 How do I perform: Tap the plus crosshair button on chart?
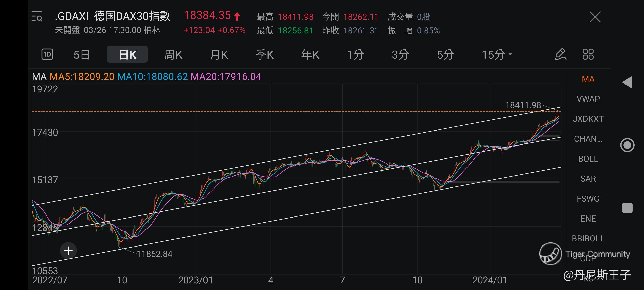[68, 251]
